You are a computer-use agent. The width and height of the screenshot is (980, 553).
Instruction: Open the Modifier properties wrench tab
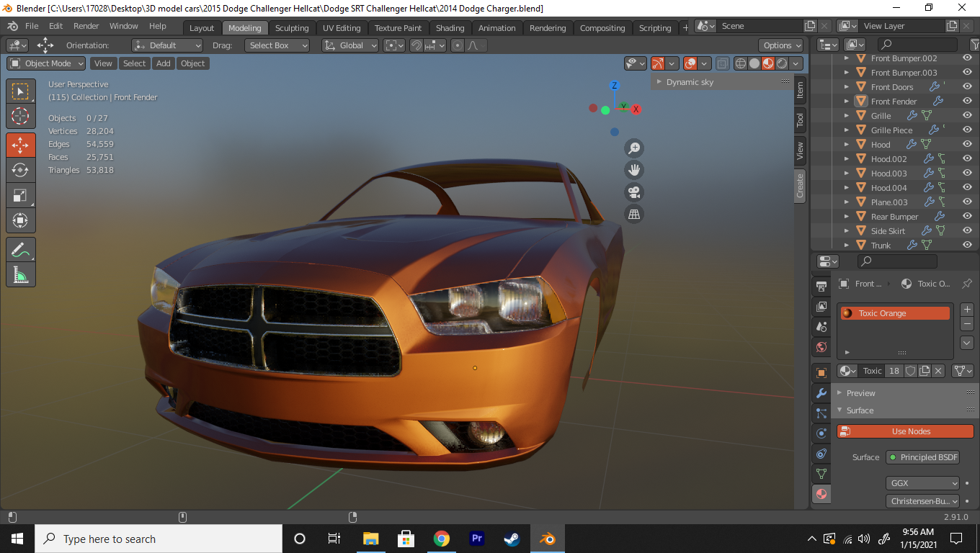coord(821,393)
